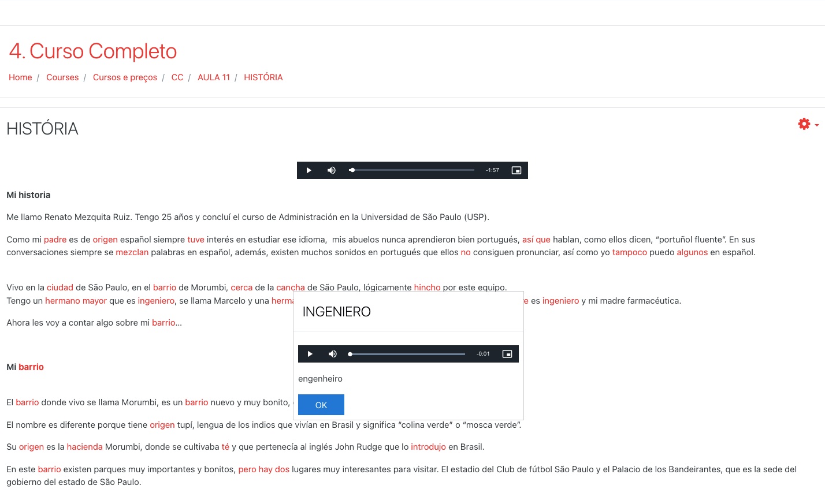Click the glossary word 'introdujo'
This screenshot has height=504, width=825.
point(428,447)
